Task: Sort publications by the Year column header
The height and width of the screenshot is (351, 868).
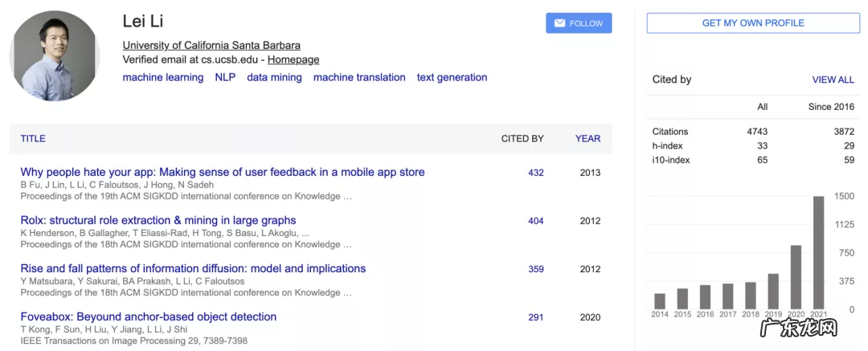Action: tap(588, 138)
